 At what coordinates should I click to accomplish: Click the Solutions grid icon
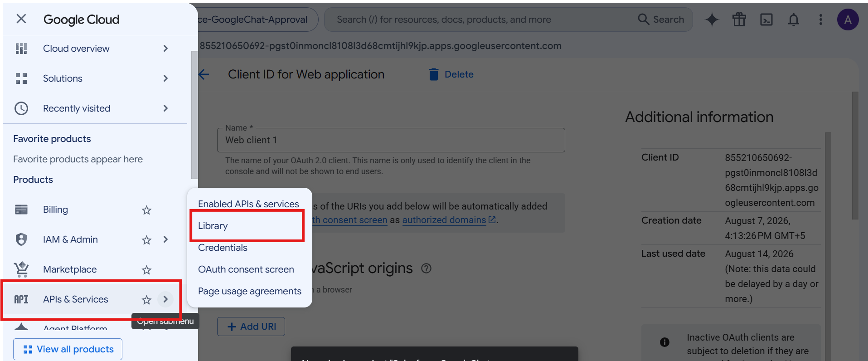point(21,78)
